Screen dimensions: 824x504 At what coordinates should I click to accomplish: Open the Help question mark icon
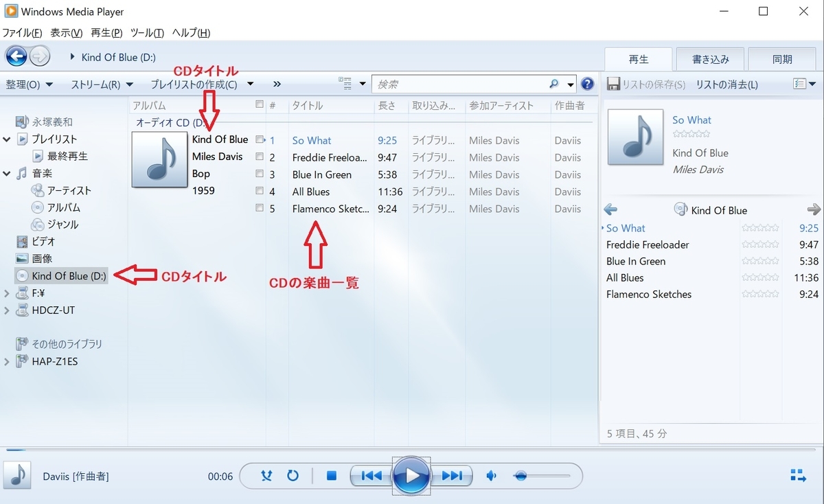coord(587,84)
